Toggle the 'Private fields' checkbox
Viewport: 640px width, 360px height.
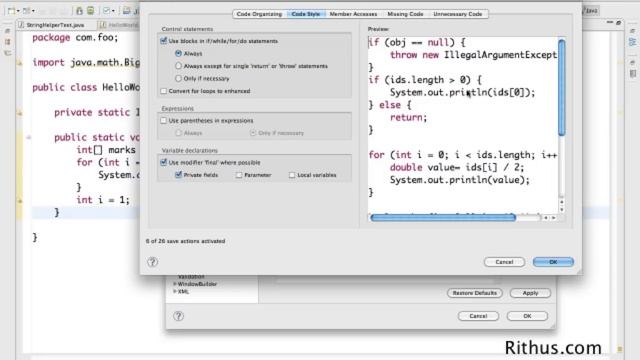[x=178, y=175]
